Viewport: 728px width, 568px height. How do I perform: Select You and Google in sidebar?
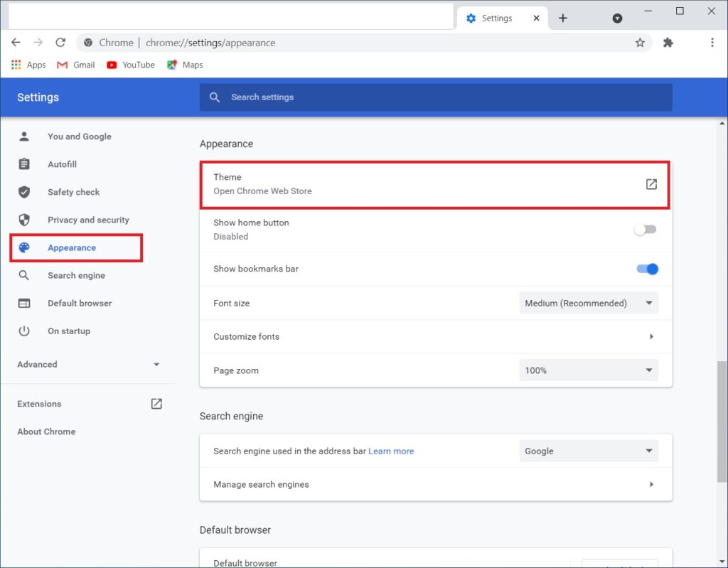pos(80,136)
